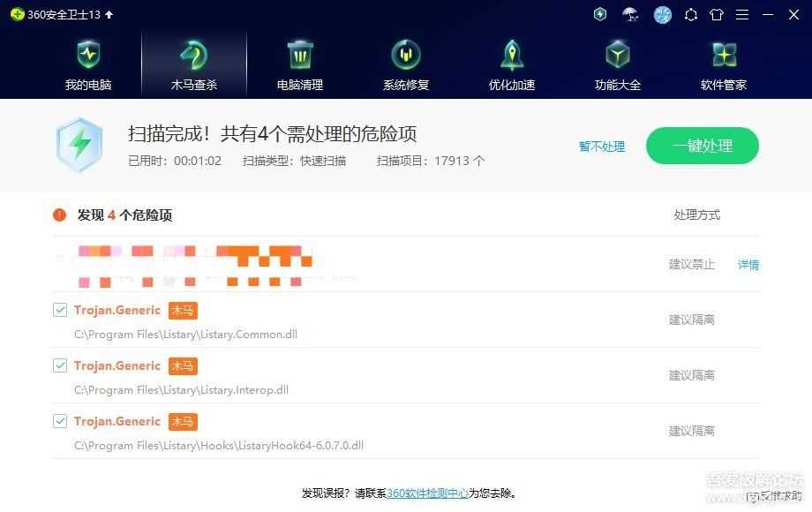The height and width of the screenshot is (512, 812).
Task: Open the 软件管家 software manager
Action: 724,65
